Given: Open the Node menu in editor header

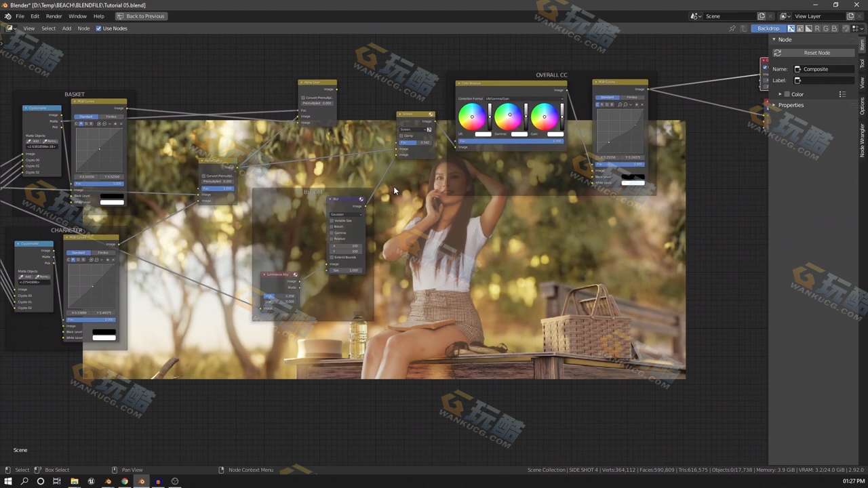Looking at the screenshot, I should coord(83,28).
